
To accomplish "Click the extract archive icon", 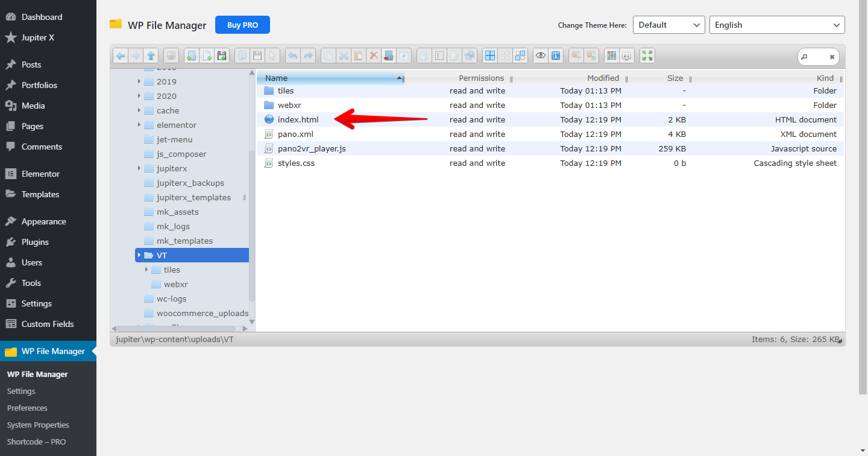I will click(x=576, y=55).
